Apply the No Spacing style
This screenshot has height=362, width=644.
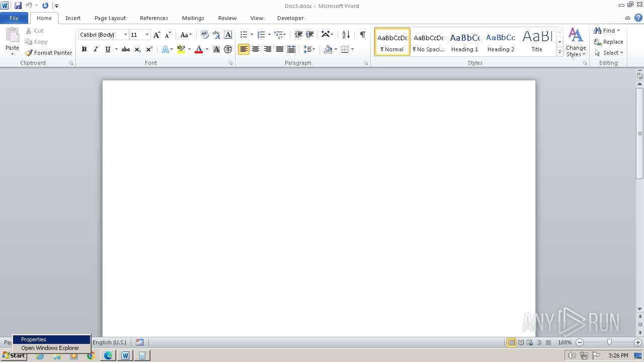click(428, 42)
